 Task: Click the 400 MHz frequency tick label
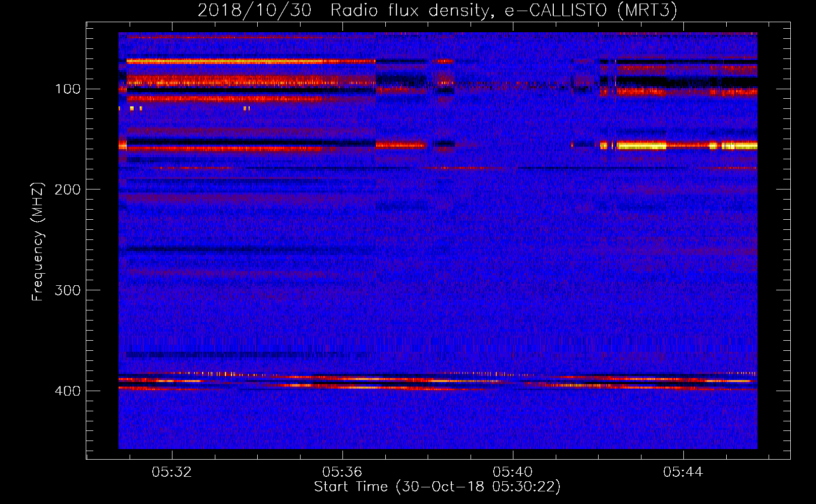click(x=68, y=391)
